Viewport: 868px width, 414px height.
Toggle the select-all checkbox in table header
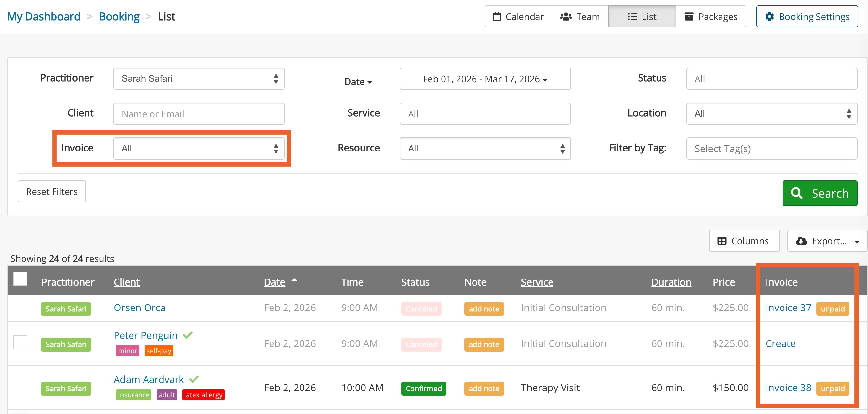click(20, 279)
